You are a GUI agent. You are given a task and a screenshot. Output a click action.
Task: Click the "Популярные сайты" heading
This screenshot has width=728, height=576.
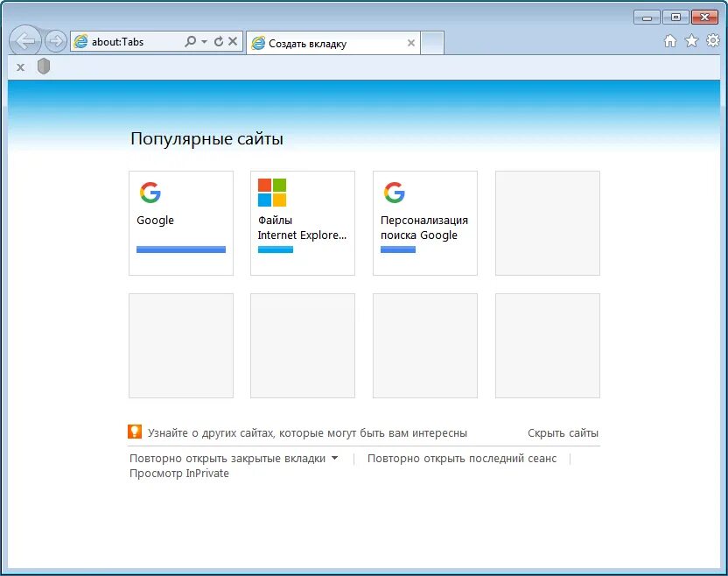click(207, 139)
